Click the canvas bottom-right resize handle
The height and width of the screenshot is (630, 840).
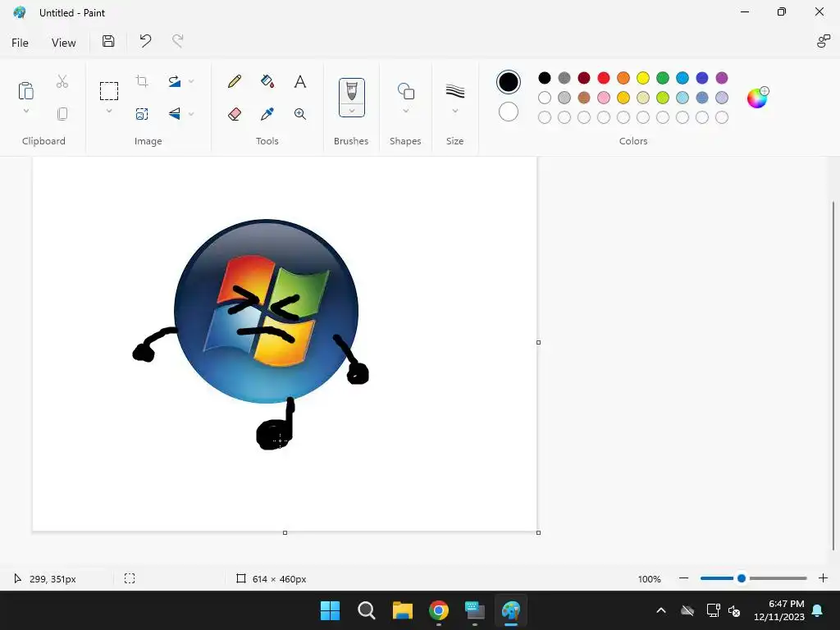(538, 532)
